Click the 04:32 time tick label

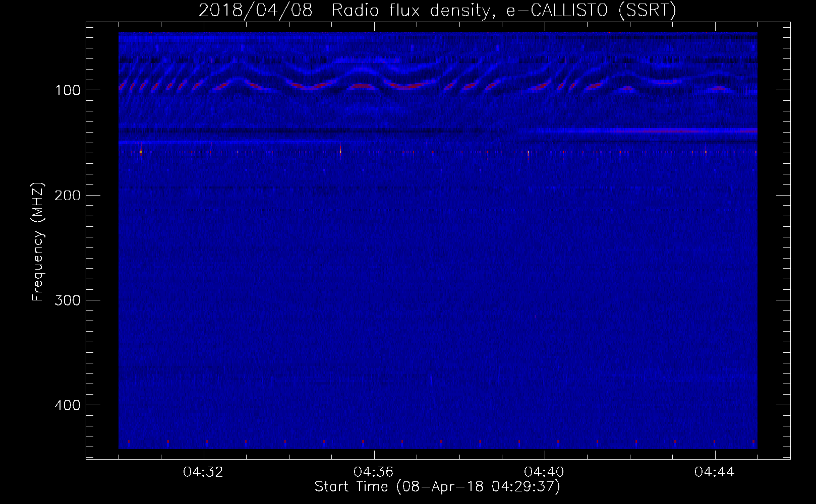203,472
